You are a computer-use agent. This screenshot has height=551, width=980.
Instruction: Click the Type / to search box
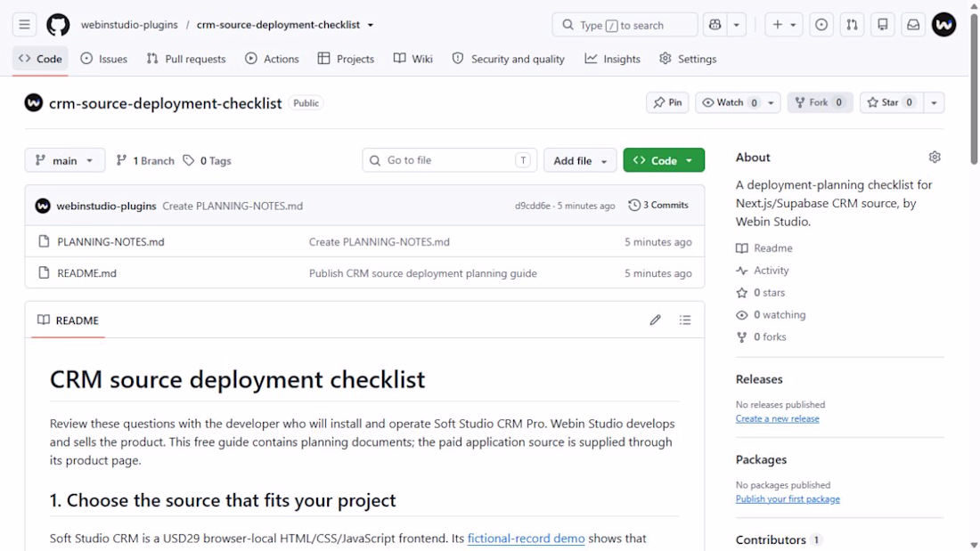(625, 25)
